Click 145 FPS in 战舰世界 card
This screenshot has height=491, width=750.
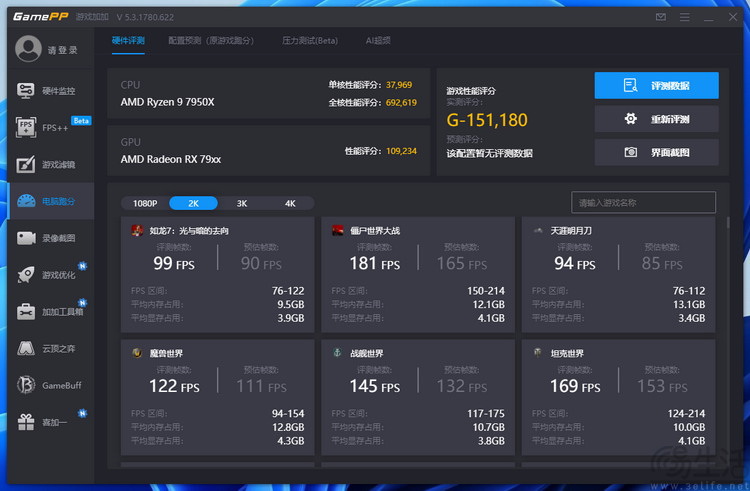click(x=375, y=386)
